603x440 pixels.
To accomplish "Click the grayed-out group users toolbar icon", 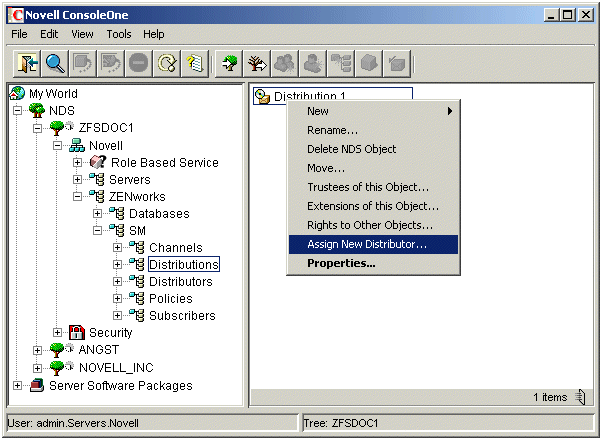I will [x=285, y=63].
